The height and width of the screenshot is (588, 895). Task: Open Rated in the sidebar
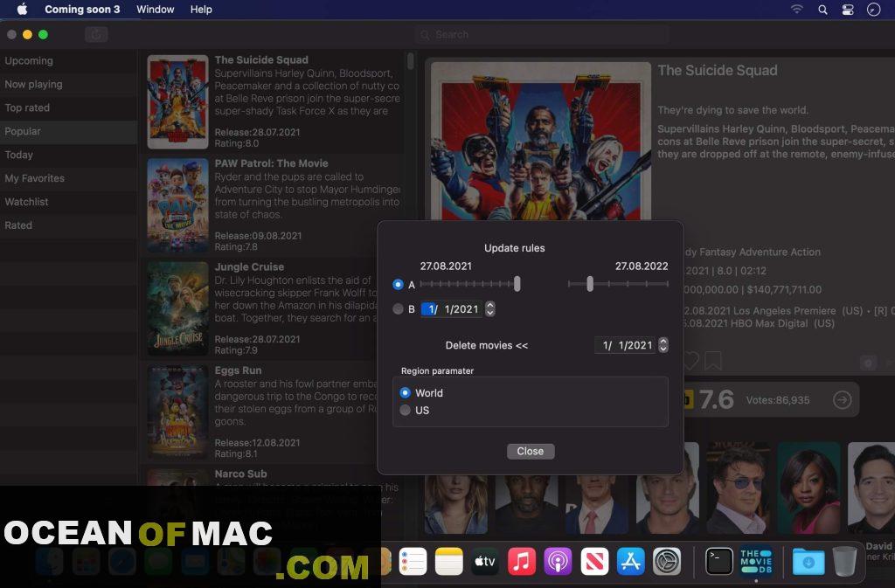coord(68,225)
